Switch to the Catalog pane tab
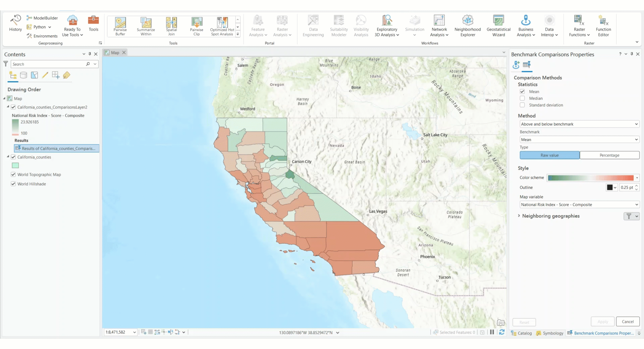Screen dimensions: 644x349 (x=522, y=333)
